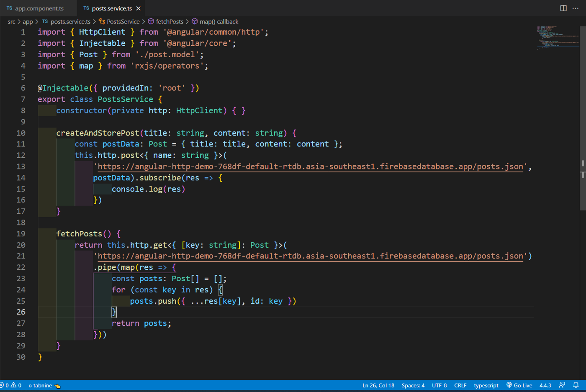
Task: Click the vertical editor scrollbar slider
Action: [x=583, y=118]
